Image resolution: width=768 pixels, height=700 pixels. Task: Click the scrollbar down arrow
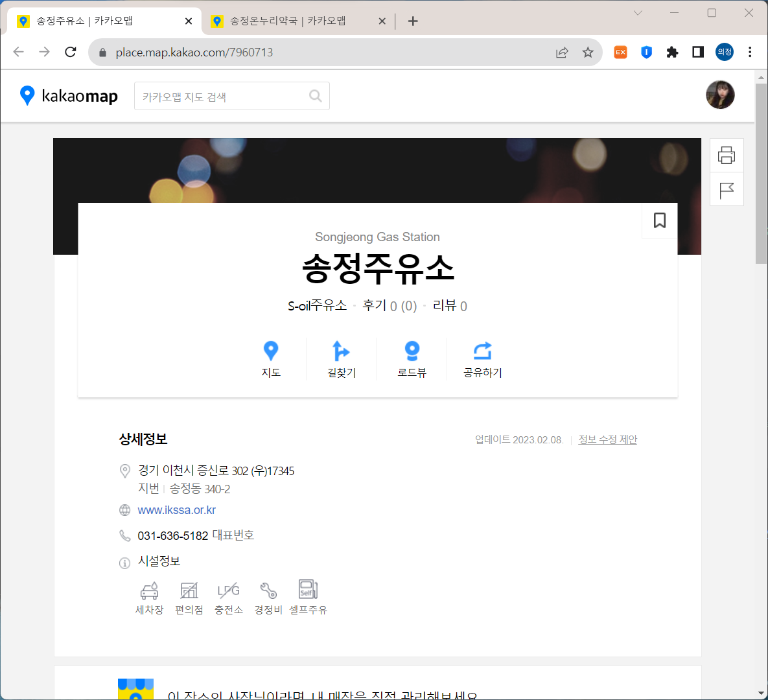tap(761, 693)
